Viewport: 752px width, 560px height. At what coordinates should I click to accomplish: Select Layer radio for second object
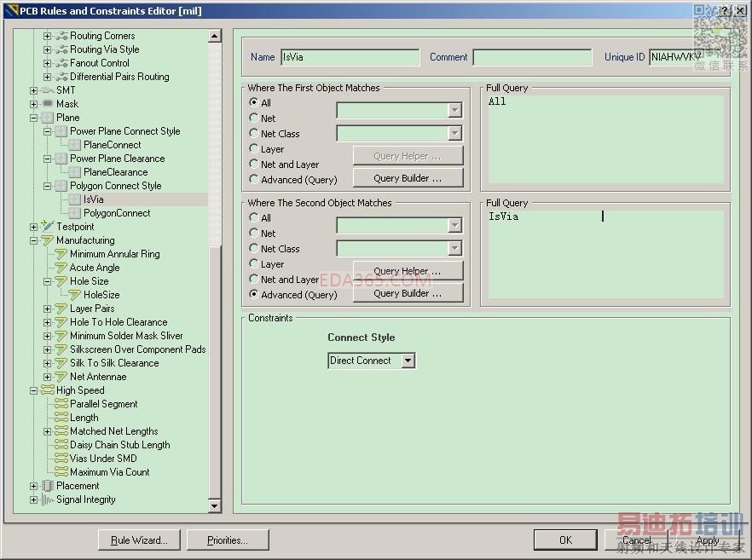pyautogui.click(x=254, y=264)
